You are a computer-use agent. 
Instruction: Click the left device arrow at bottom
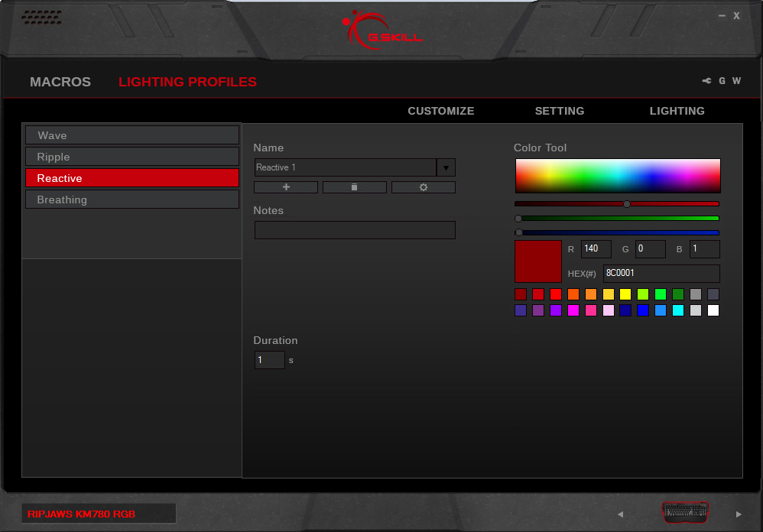click(x=621, y=514)
